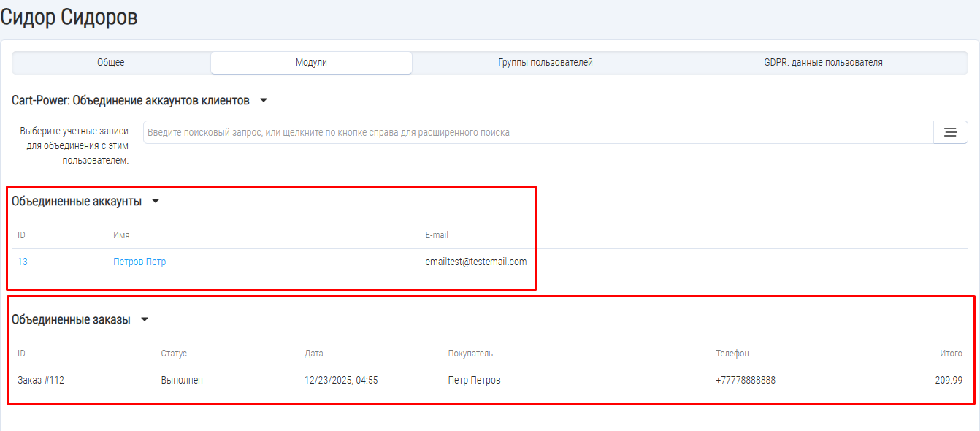Screen dimensions: 980x431
Task: Collapse the Cart-Power section via its arrow
Action: (x=264, y=101)
